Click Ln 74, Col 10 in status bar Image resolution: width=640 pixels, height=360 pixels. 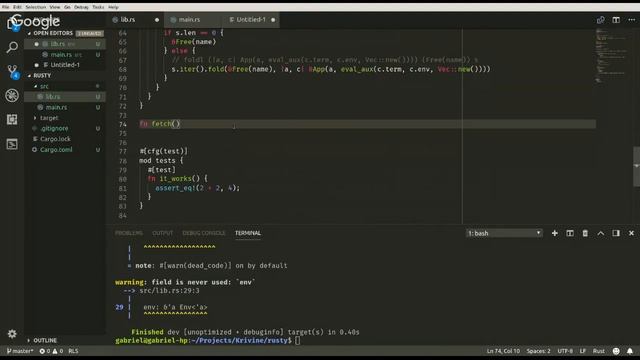[x=503, y=351]
